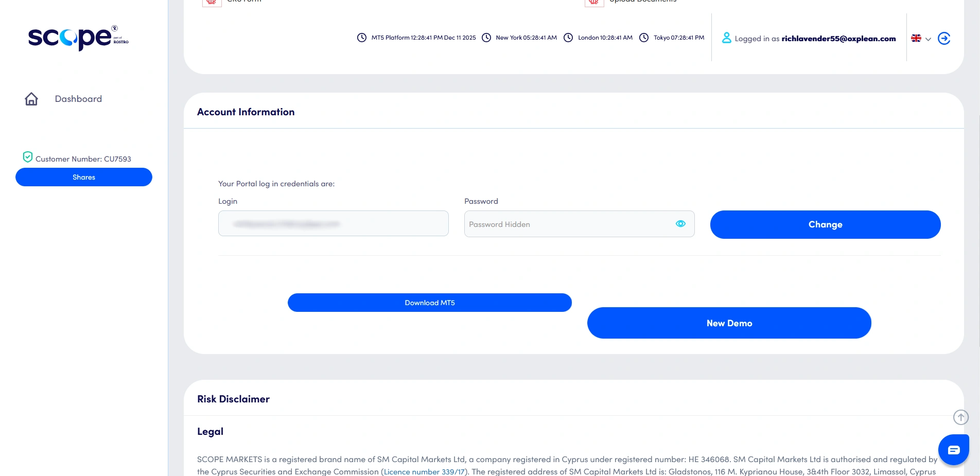
Task: Open the chat support bubble
Action: coord(953,449)
